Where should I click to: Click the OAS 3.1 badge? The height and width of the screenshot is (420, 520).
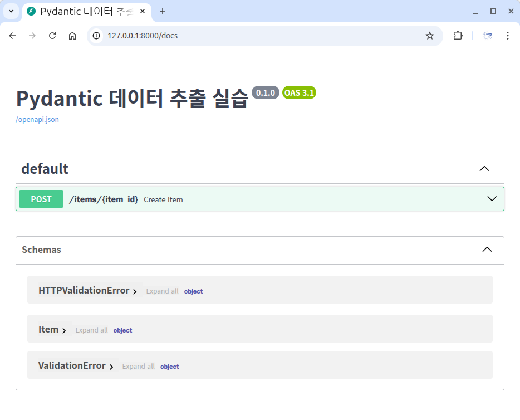299,92
